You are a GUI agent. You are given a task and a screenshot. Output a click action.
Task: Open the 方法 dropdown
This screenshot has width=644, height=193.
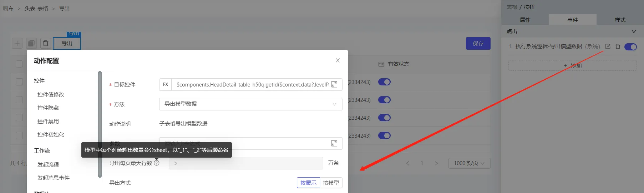[x=250, y=104]
